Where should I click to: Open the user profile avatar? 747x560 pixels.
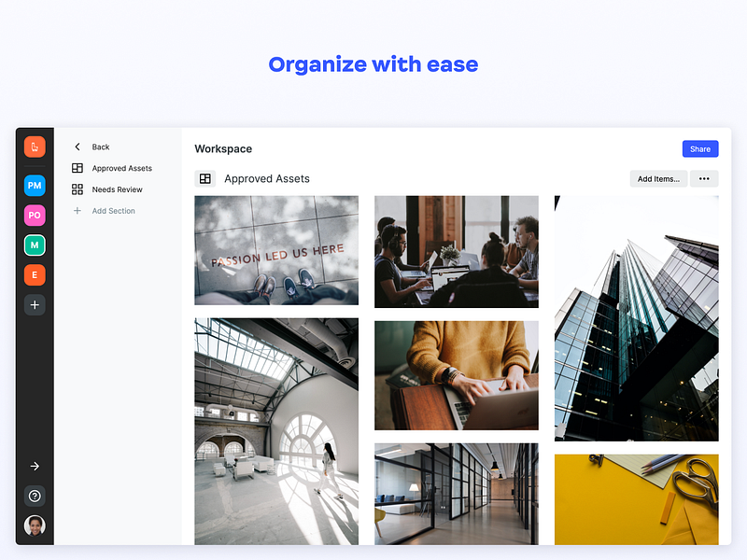pos(35,525)
